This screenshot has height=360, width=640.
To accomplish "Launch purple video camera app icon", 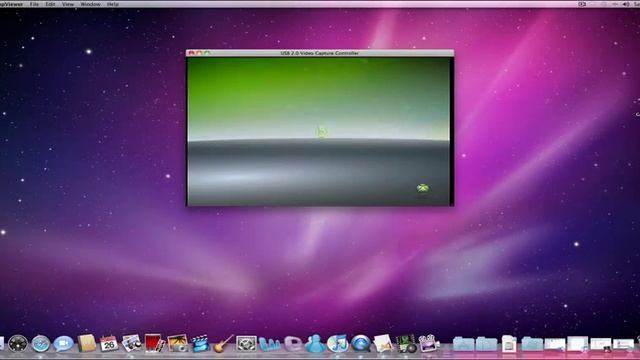I will click(x=429, y=344).
